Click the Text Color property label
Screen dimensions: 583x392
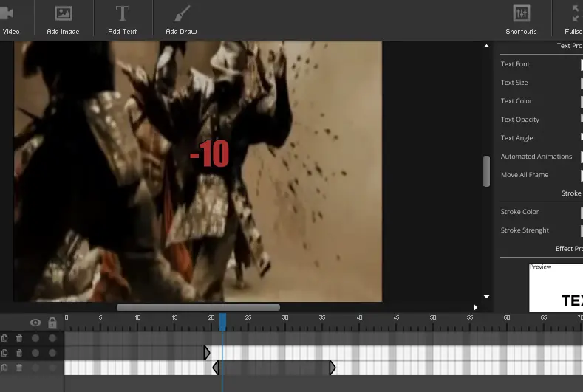pos(516,101)
